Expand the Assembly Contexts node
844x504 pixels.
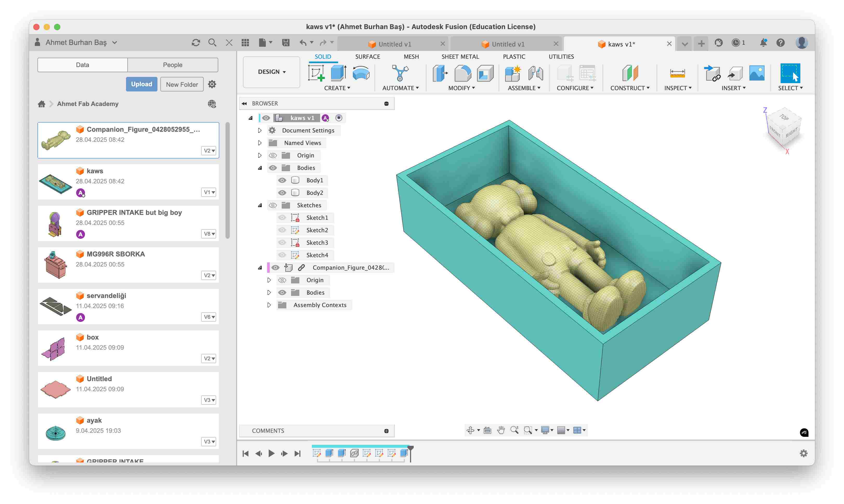point(269,305)
